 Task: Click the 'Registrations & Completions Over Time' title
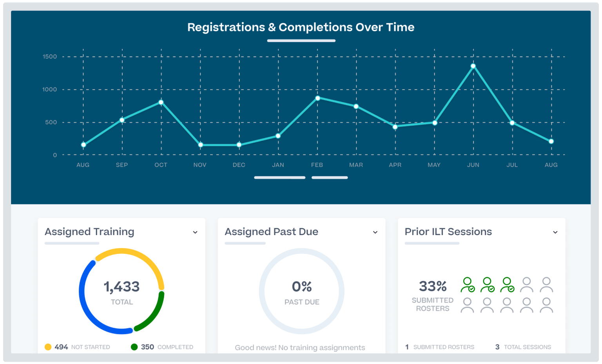pyautogui.click(x=301, y=27)
